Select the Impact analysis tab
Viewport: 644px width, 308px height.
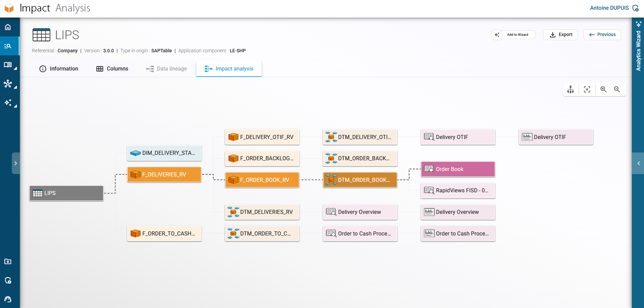(x=229, y=69)
